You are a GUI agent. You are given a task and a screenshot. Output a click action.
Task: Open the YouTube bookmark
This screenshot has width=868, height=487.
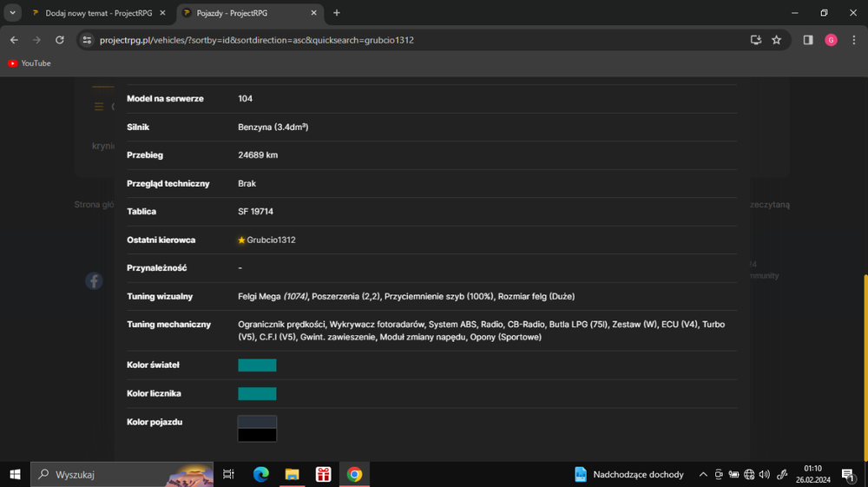[x=30, y=63]
